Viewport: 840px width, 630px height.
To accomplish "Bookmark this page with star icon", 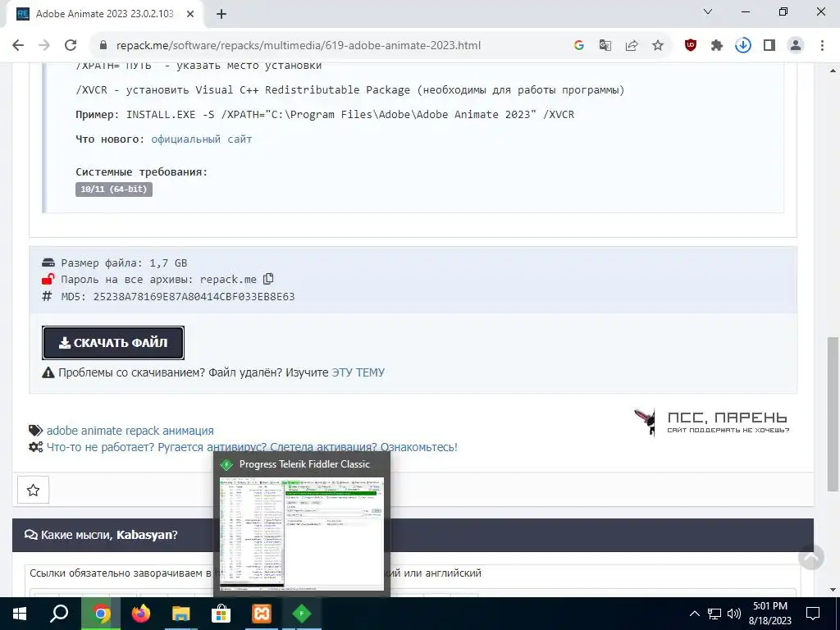I will (x=658, y=46).
